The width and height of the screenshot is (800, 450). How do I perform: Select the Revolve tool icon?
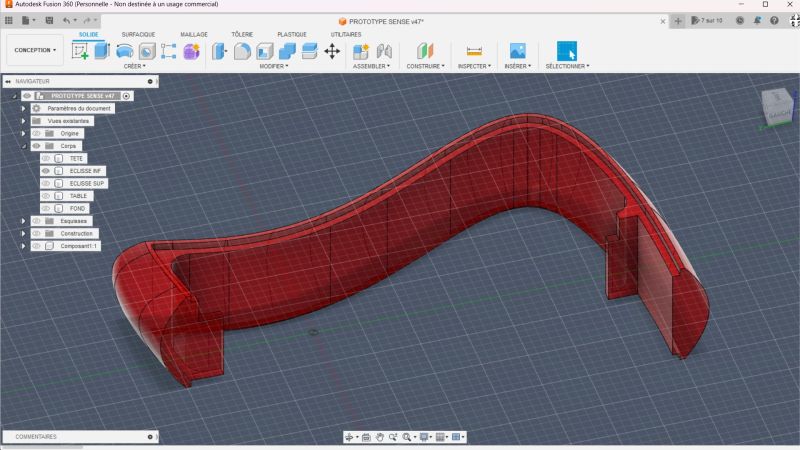click(x=124, y=51)
